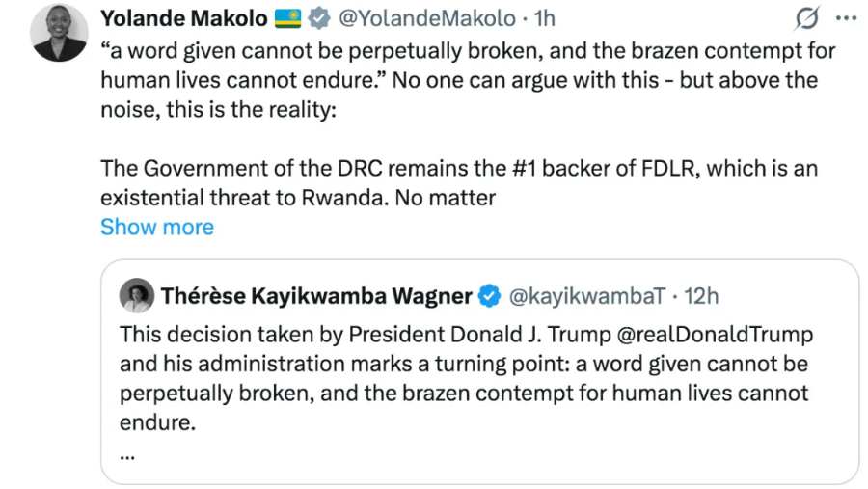Click the Yolande Makolo display name

(183, 18)
